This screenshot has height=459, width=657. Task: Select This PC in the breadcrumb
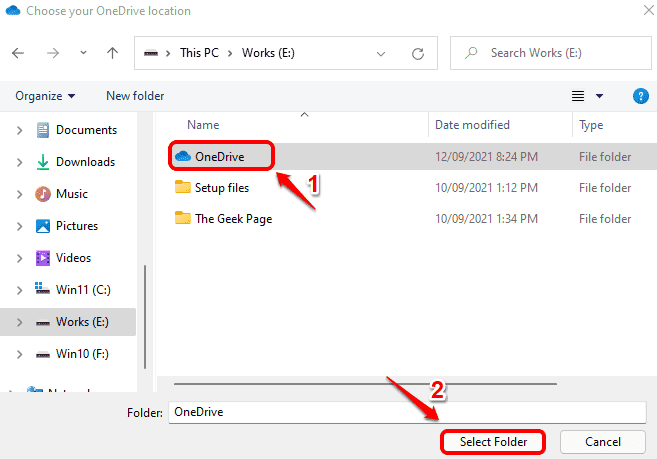[199, 53]
